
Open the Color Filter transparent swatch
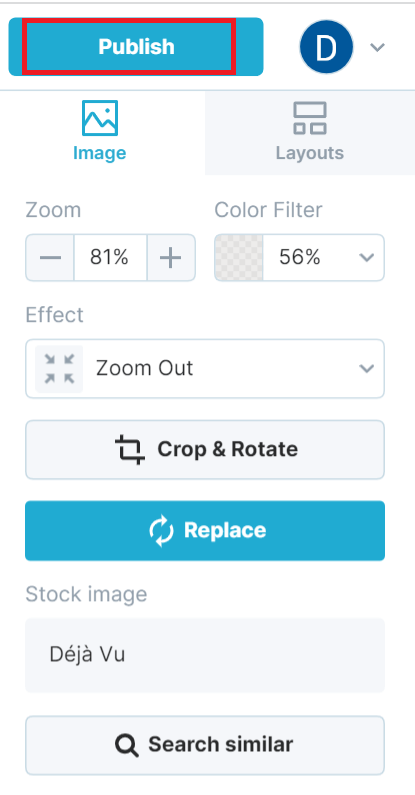coord(239,258)
